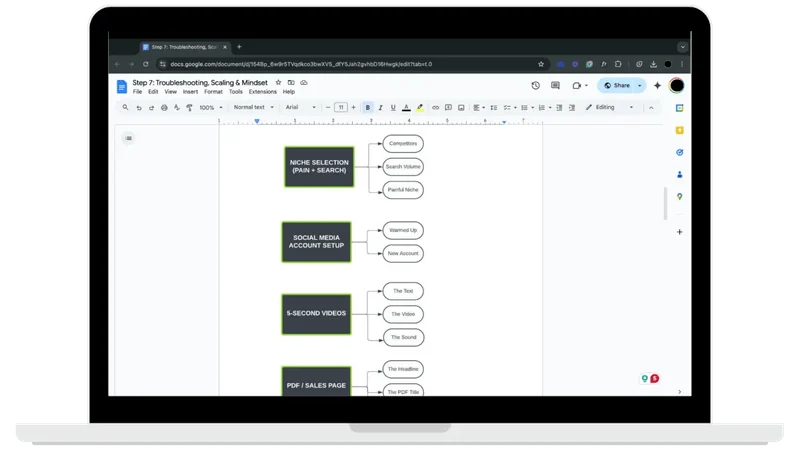The width and height of the screenshot is (800, 450).
Task: Select the NICHE SELECTION box in diagram
Action: [x=319, y=167]
